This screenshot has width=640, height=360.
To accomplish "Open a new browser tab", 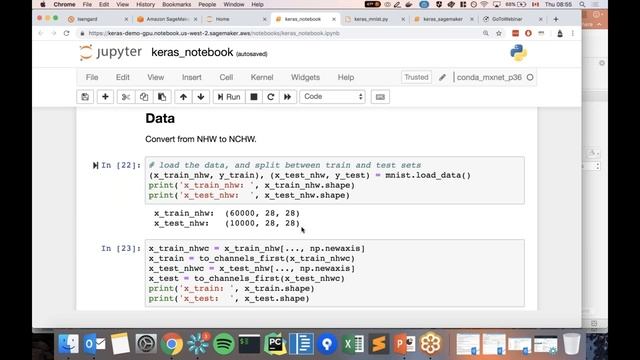I will tap(556, 19).
